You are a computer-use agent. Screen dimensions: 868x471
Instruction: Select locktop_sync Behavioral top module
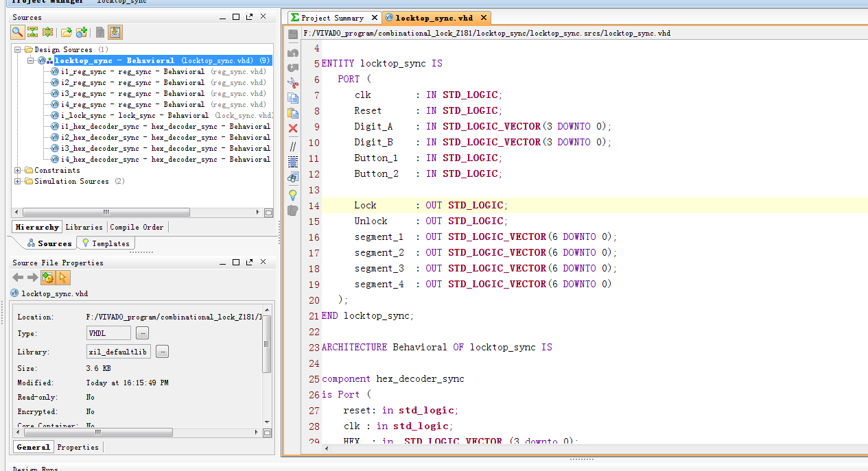click(x=154, y=60)
